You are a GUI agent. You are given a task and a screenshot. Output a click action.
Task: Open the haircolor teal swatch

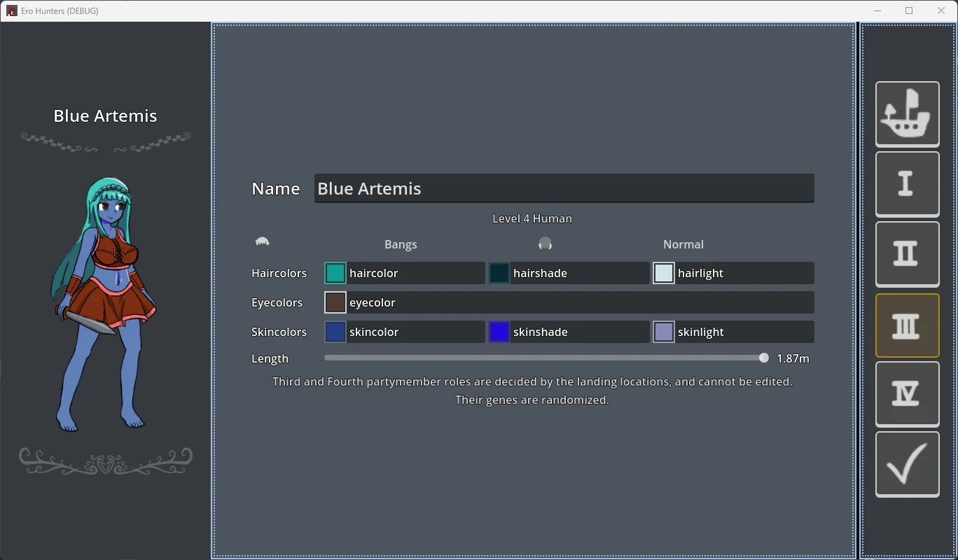(335, 273)
